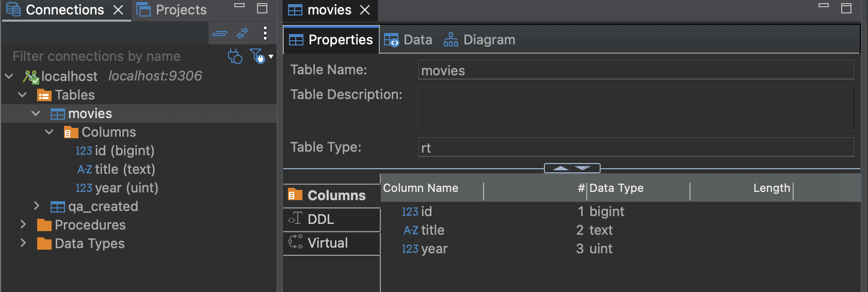This screenshot has height=292, width=868.
Task: Collapse the Tables folder node
Action: [x=22, y=95]
